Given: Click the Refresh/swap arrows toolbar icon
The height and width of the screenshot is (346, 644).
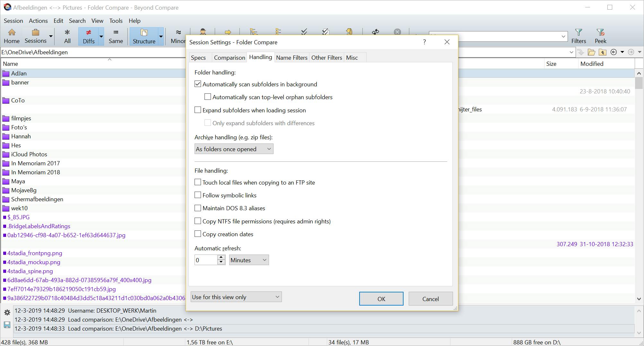Looking at the screenshot, I should 375,32.
